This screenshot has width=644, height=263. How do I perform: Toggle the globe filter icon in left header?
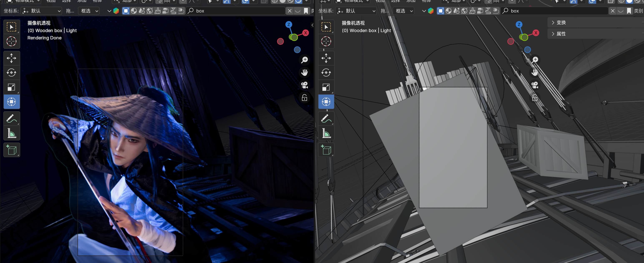pyautogui.click(x=150, y=11)
